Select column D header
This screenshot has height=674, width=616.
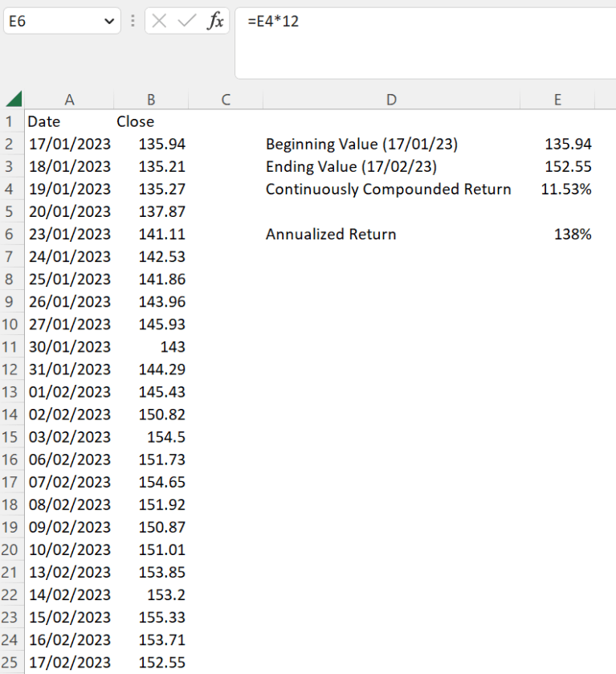click(391, 100)
